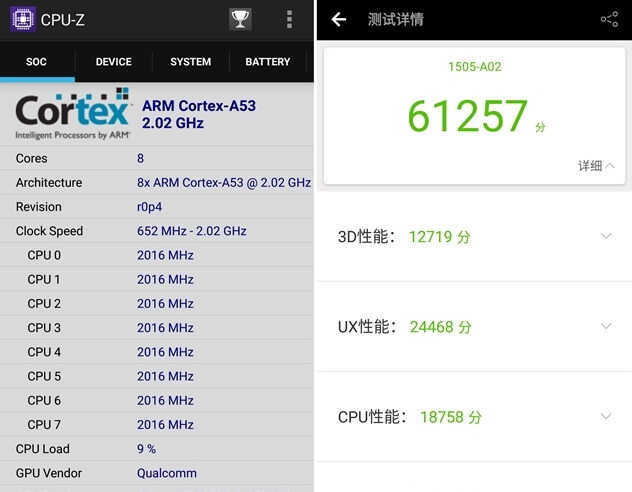Expand the UX性能 score row
Viewport: 632px width, 492px height.
(605, 327)
